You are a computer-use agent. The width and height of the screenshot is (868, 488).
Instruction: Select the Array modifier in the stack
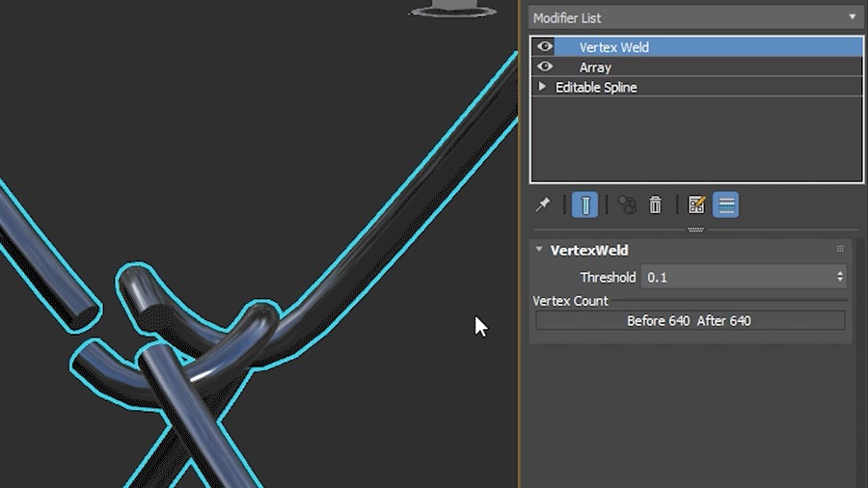click(x=595, y=68)
